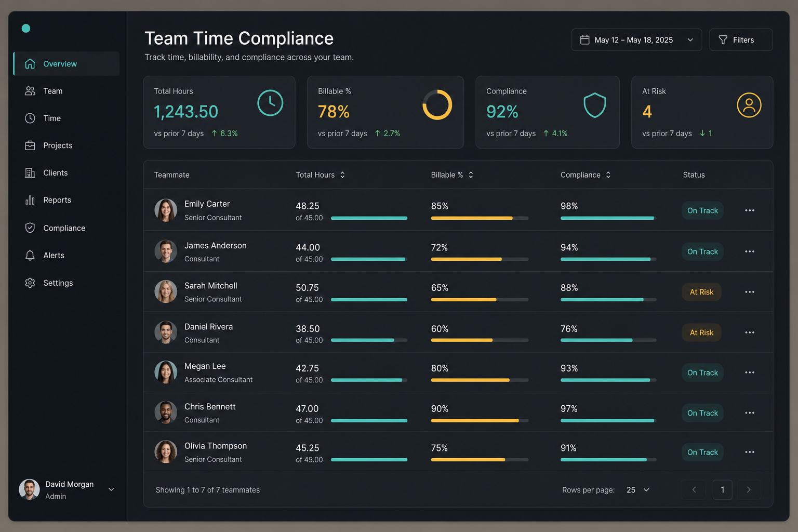Click Sarah Mitchell's 50.75 hours value
This screenshot has height=532, width=798.
pyautogui.click(x=307, y=288)
